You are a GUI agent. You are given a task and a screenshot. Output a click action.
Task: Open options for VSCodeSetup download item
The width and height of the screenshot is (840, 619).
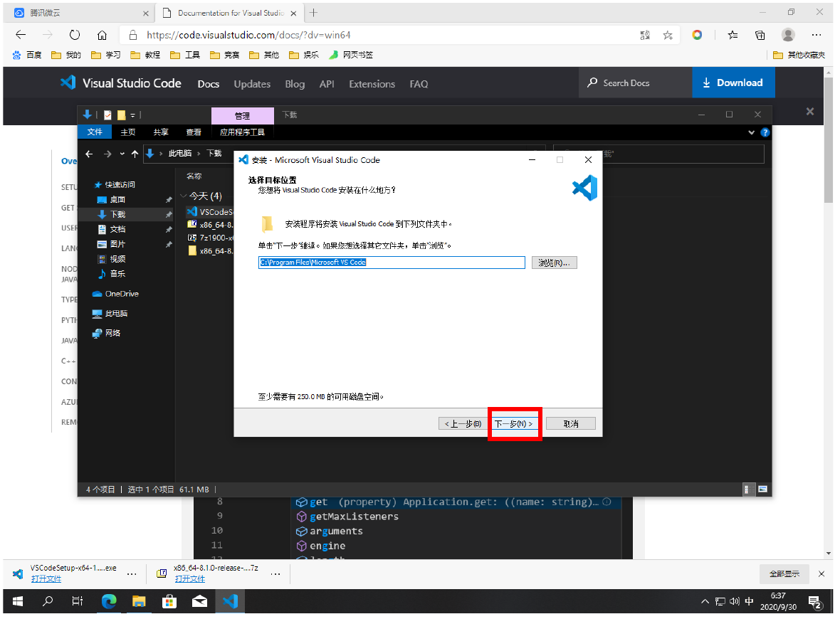[x=131, y=573]
